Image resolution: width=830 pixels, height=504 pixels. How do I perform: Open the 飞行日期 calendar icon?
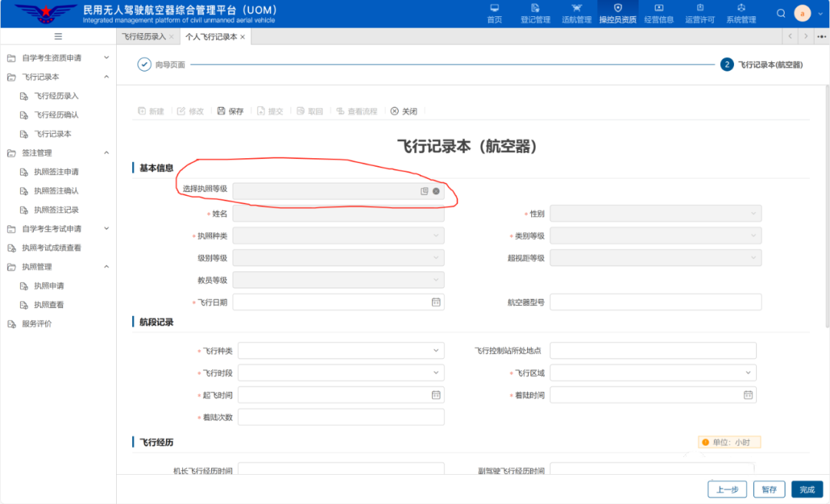point(436,302)
